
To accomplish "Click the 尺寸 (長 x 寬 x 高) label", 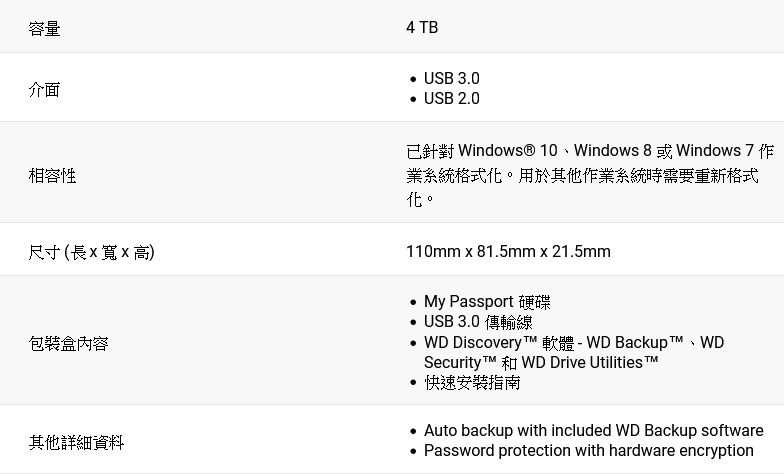I will (x=91, y=251).
